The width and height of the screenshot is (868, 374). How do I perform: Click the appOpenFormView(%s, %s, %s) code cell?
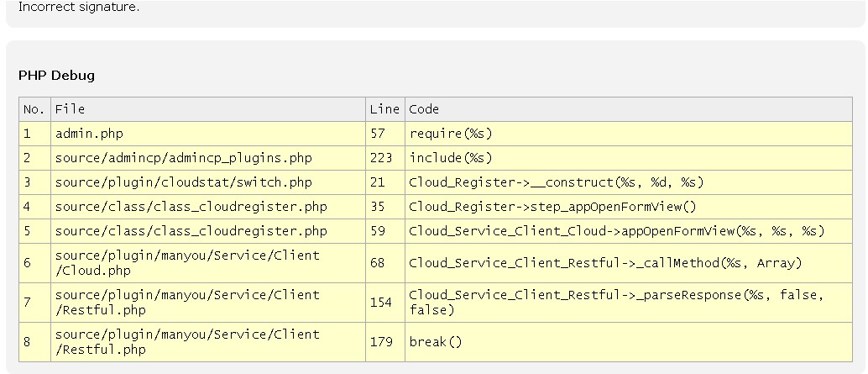point(616,231)
